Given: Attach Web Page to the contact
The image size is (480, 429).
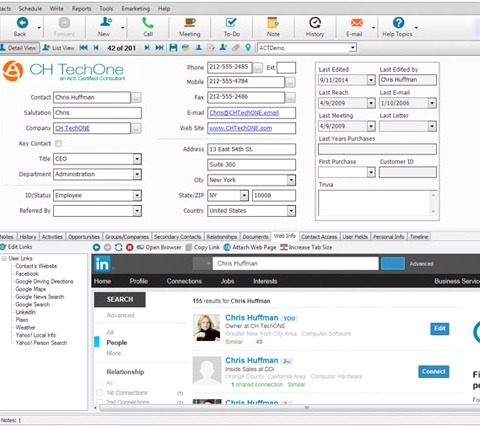Looking at the screenshot, I should tap(250, 247).
